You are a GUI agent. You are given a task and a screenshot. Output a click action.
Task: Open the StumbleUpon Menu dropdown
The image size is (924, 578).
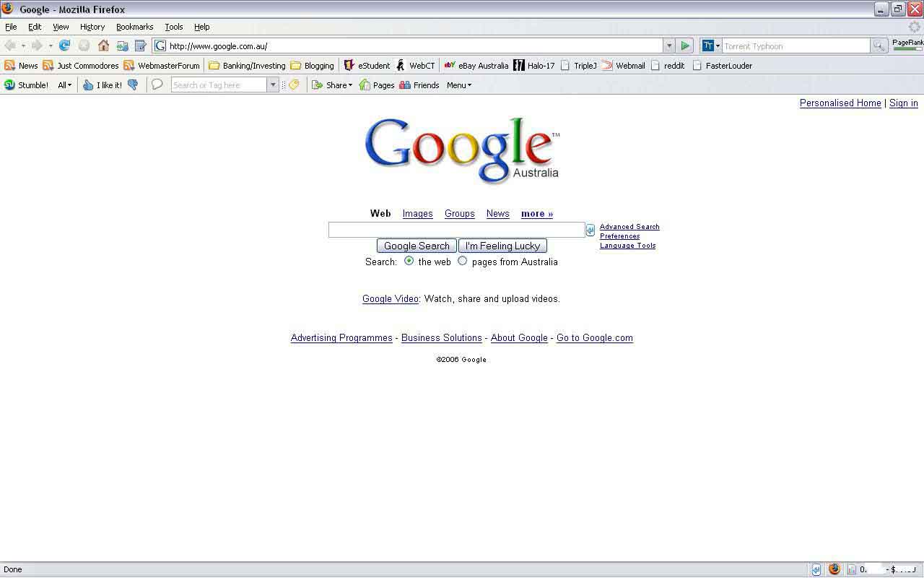[x=459, y=85]
